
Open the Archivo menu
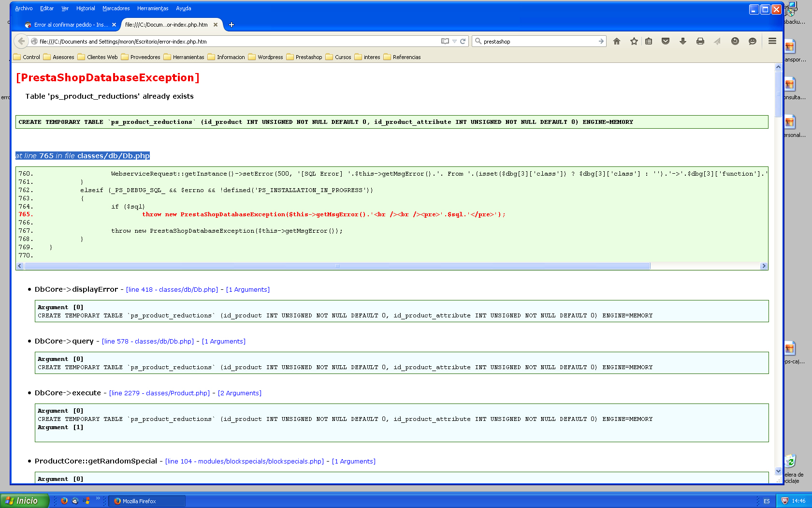pos(24,8)
